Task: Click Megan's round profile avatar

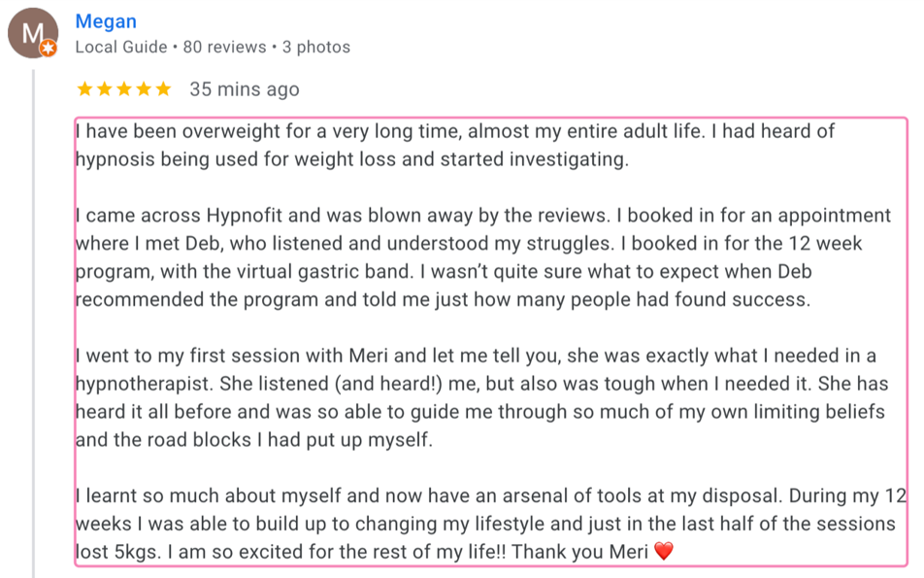Action: [x=32, y=33]
